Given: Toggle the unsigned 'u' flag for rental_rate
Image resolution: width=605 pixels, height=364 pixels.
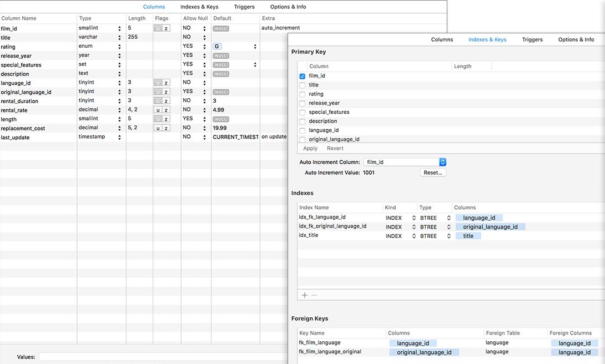Looking at the screenshot, I should 158,110.
